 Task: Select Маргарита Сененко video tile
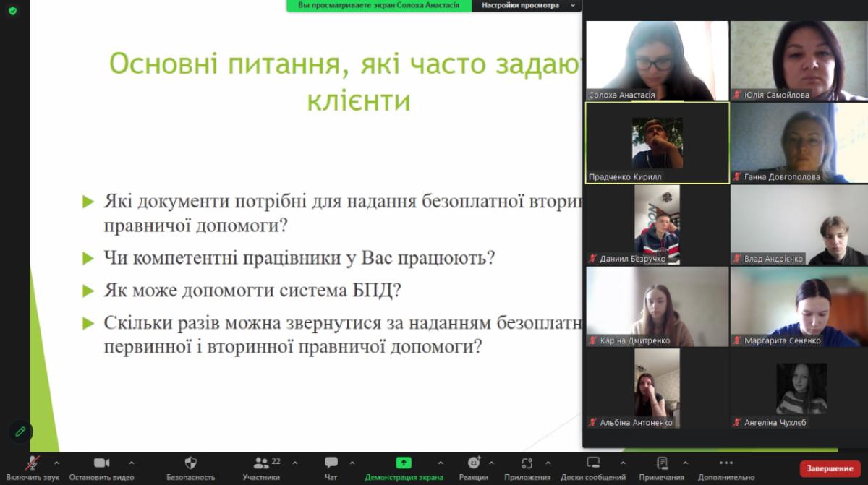point(799,306)
